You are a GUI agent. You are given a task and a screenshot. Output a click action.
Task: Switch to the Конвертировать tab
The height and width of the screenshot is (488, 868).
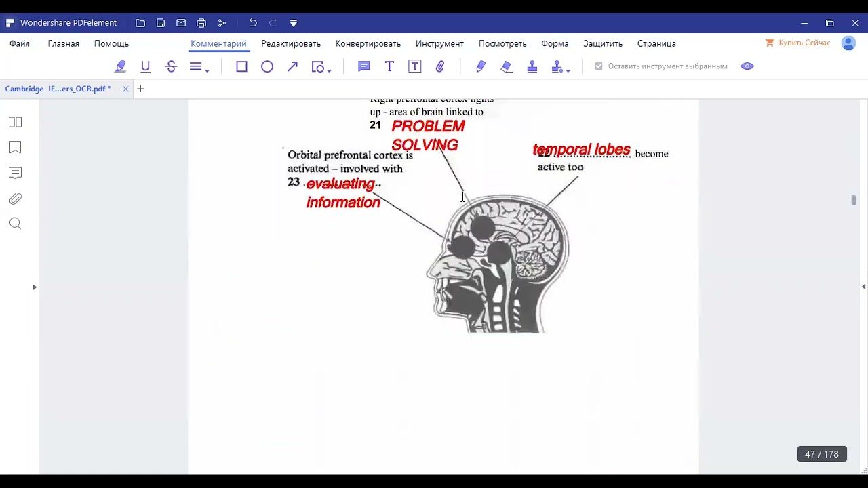click(x=368, y=43)
